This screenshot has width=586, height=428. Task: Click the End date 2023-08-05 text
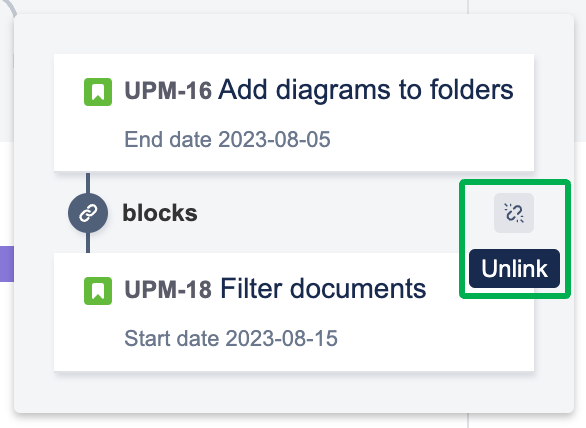[227, 139]
